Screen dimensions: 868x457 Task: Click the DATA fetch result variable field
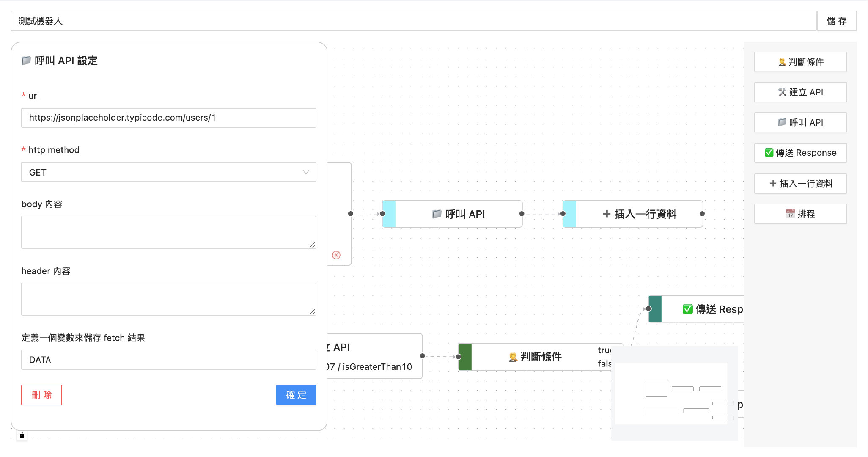[x=169, y=360]
